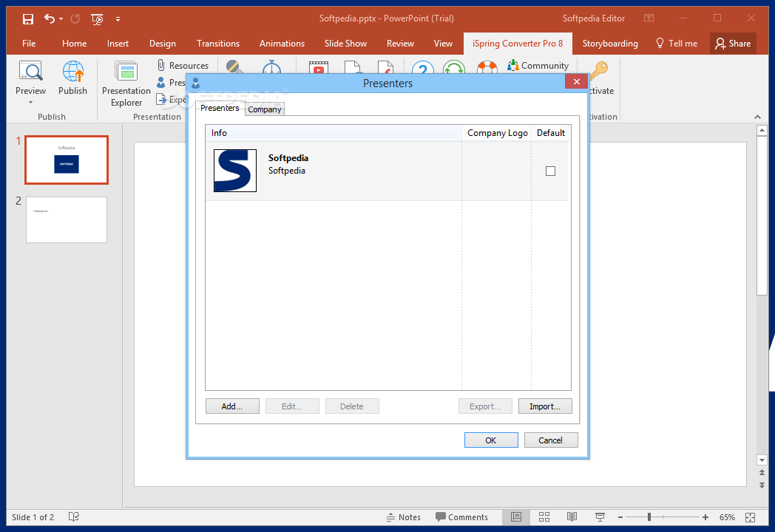The image size is (775, 532).
Task: Open the View ribbon tab
Action: (443, 44)
